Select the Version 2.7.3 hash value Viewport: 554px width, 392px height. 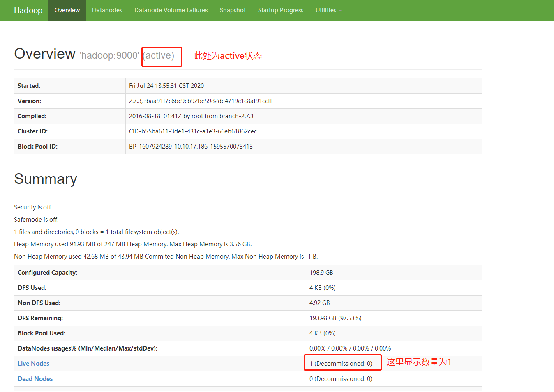pos(201,101)
